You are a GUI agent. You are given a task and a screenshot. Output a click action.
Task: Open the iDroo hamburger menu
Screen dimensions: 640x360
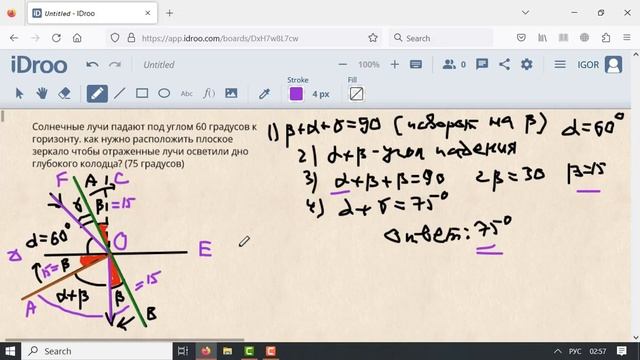point(560,64)
